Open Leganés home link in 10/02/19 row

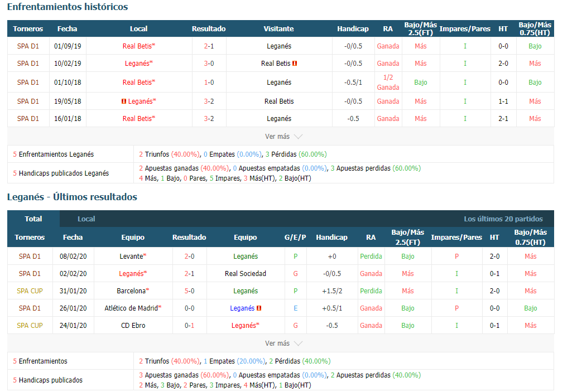139,63
